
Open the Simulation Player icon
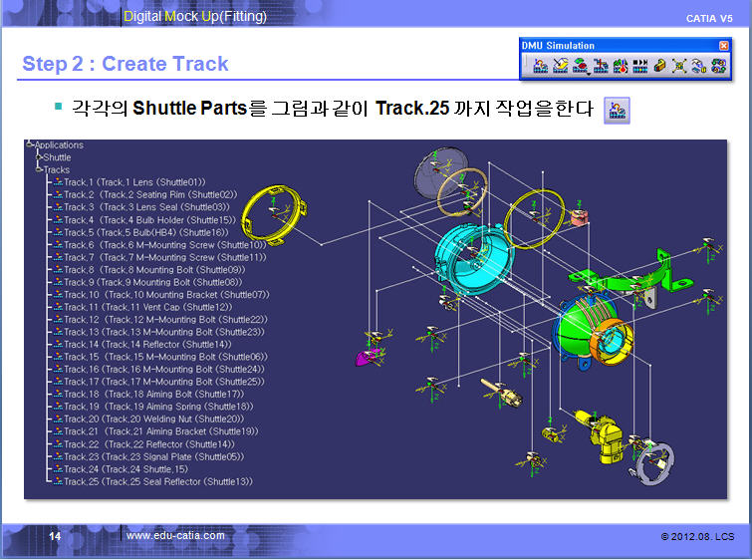click(x=639, y=66)
